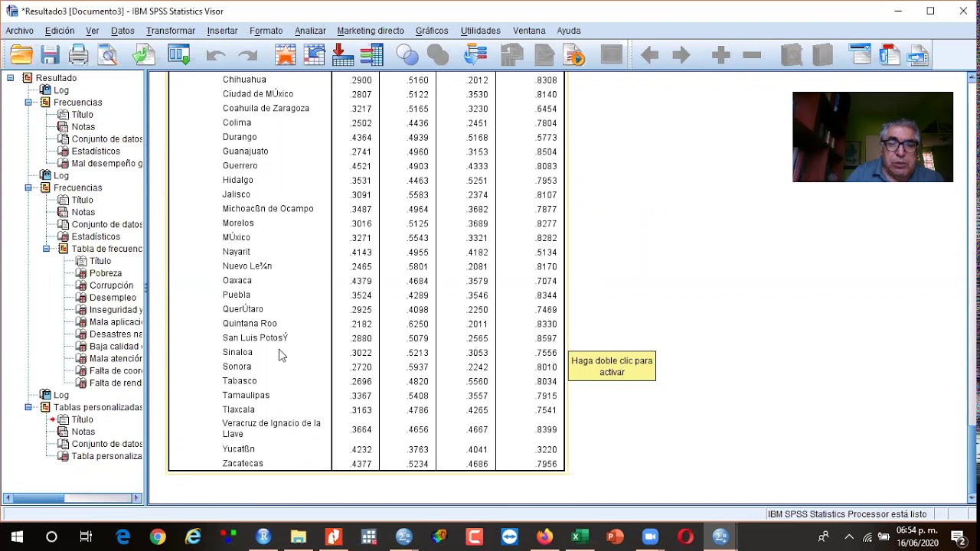Image resolution: width=980 pixels, height=551 pixels.
Task: Open the Gráficos menu
Action: (x=432, y=31)
